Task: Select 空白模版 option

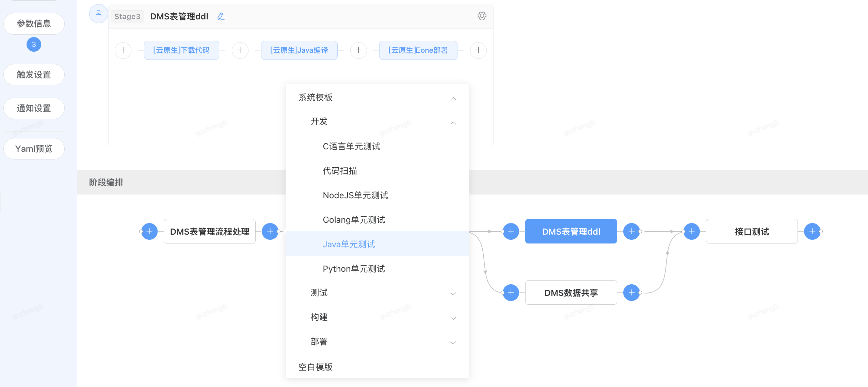Action: (377, 367)
